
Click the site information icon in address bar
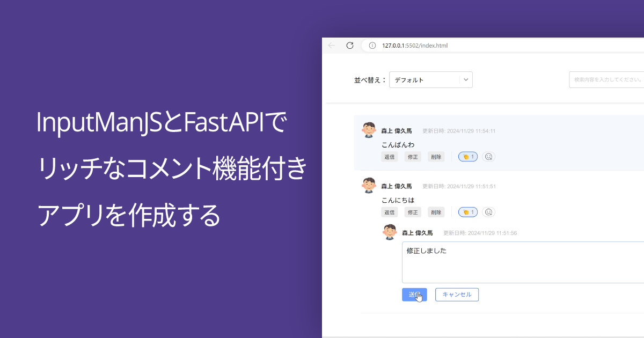point(371,46)
